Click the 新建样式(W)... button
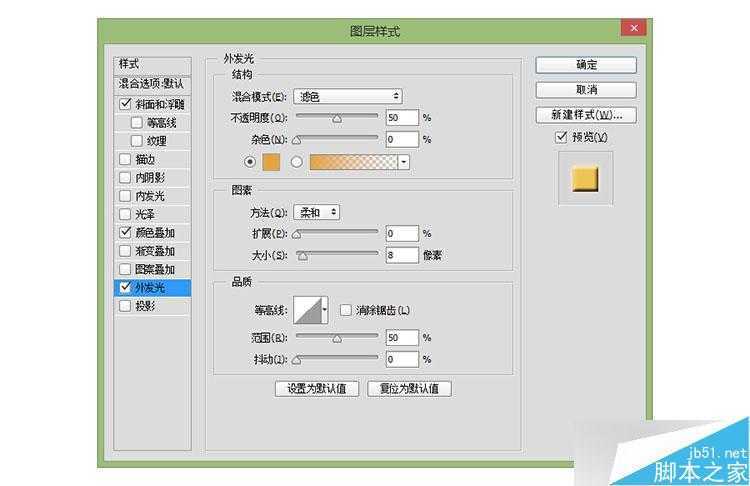This screenshot has height=486, width=750. [586, 115]
